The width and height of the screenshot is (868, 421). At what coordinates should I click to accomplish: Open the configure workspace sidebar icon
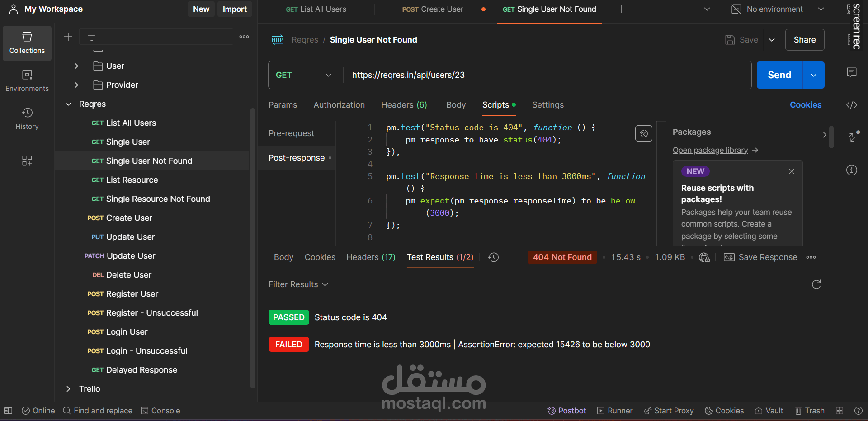(27, 161)
